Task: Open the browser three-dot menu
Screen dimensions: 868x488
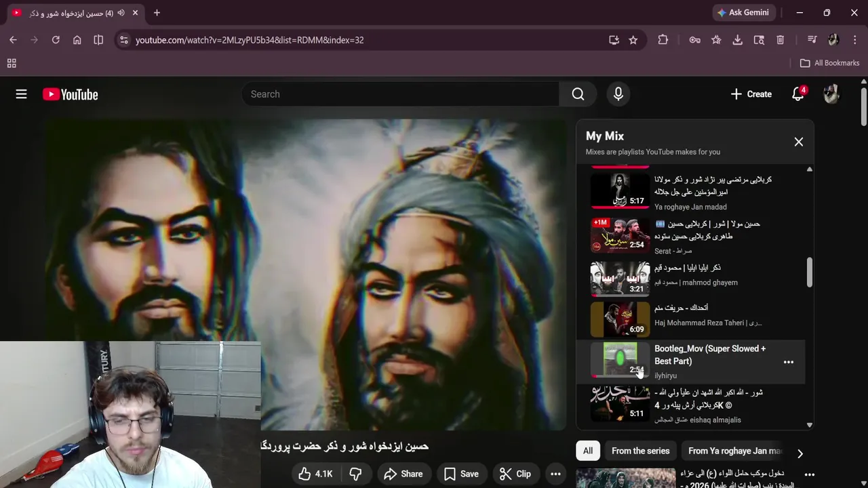Action: tap(854, 40)
